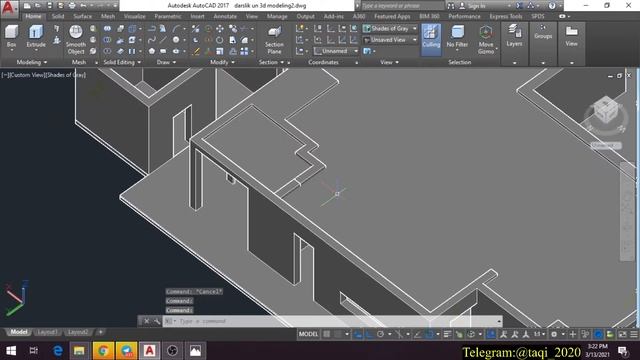Expand the Modify panel
Screen dimensions: 640x360
(222, 62)
